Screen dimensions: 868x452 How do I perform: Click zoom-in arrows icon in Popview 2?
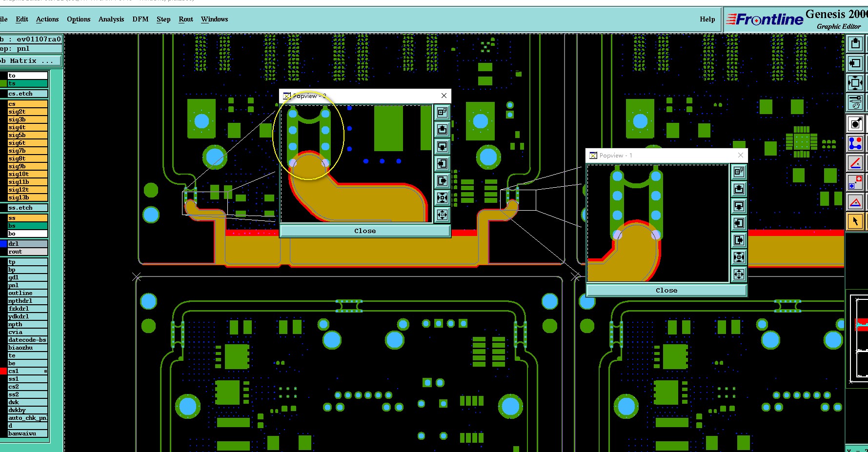[442, 198]
